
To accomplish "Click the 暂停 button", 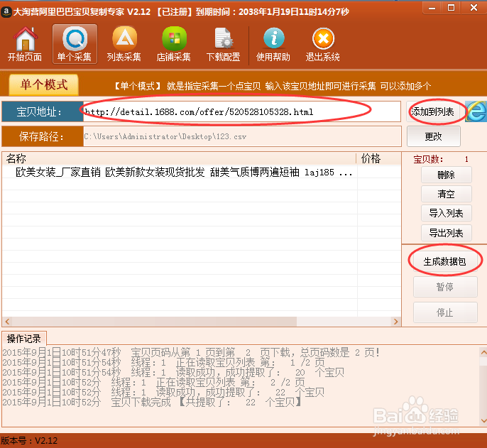I will coord(445,287).
